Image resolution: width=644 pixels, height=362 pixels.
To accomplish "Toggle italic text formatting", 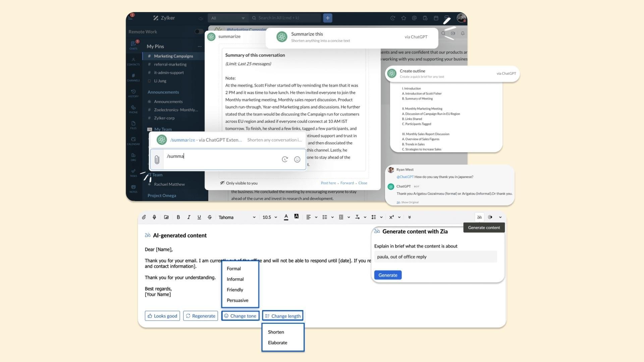I will 189,217.
